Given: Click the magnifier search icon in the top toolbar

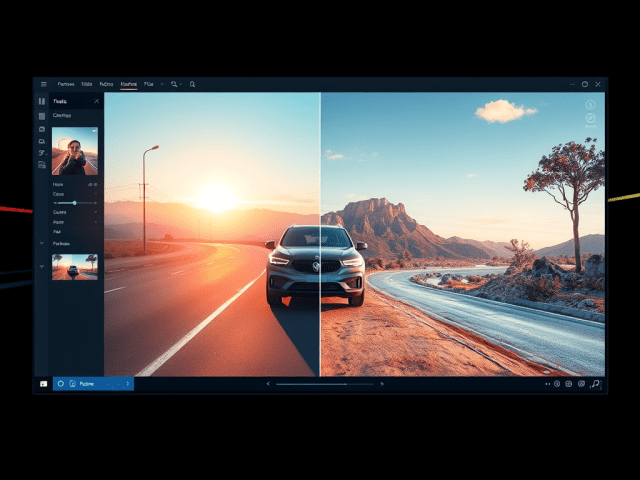Looking at the screenshot, I should (x=192, y=85).
